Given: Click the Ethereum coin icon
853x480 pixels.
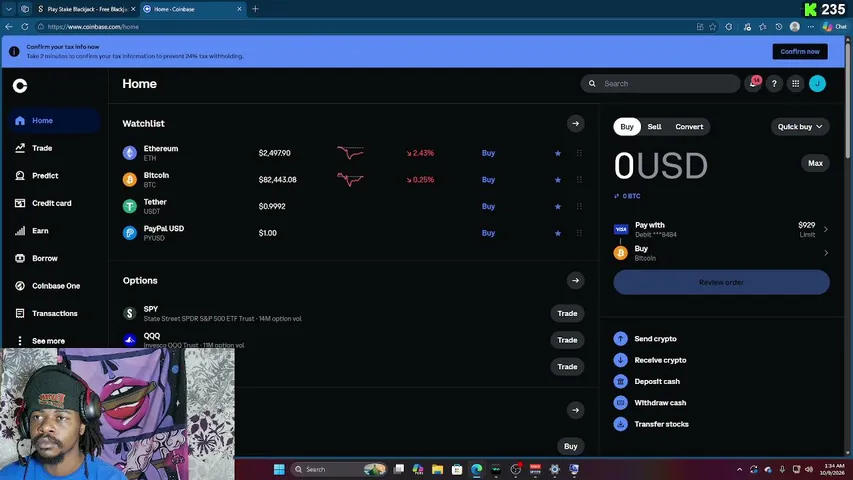Looking at the screenshot, I should point(129,153).
